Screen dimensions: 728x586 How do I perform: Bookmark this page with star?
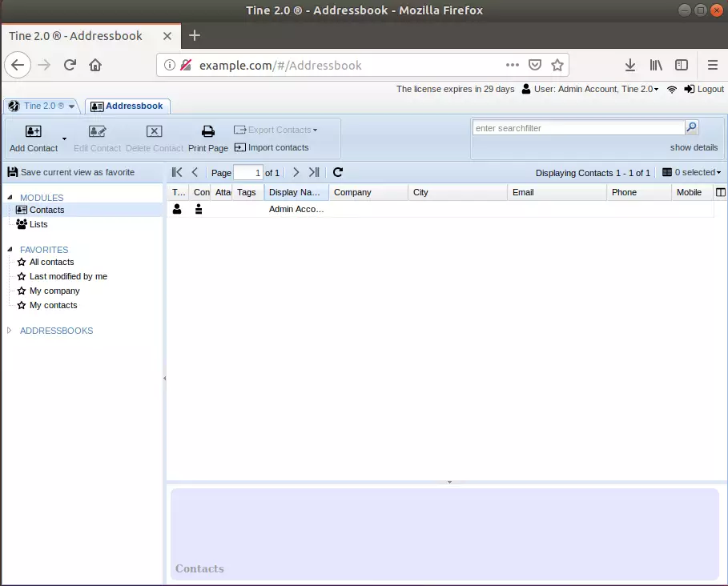(x=557, y=65)
